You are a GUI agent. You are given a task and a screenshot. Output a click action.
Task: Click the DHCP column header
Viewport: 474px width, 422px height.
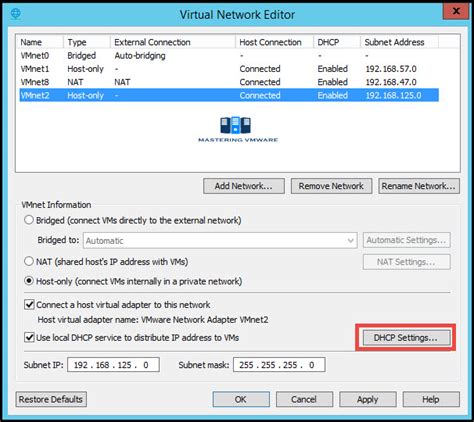click(x=337, y=42)
